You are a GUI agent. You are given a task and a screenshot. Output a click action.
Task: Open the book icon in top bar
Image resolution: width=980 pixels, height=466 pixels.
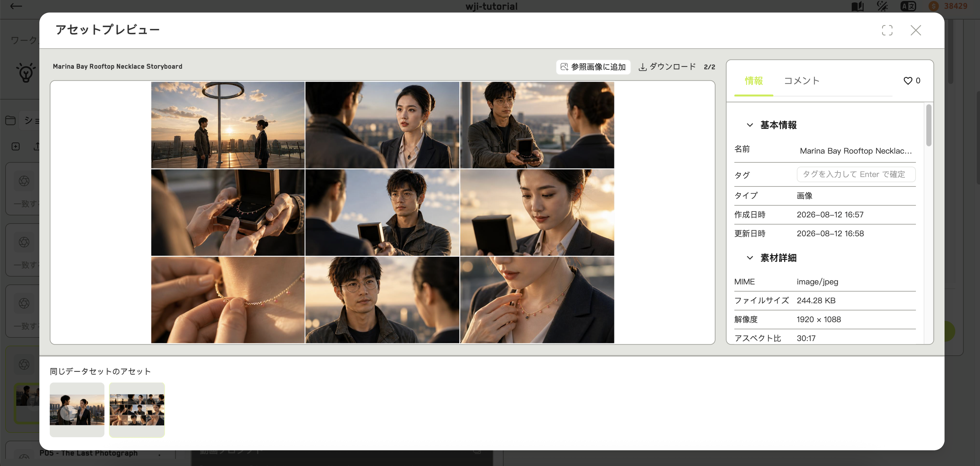[857, 6]
